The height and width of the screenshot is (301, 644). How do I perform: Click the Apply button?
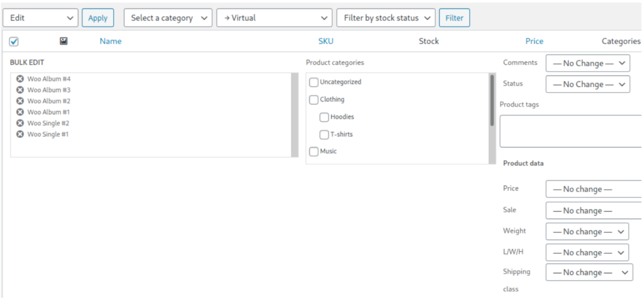click(x=97, y=18)
